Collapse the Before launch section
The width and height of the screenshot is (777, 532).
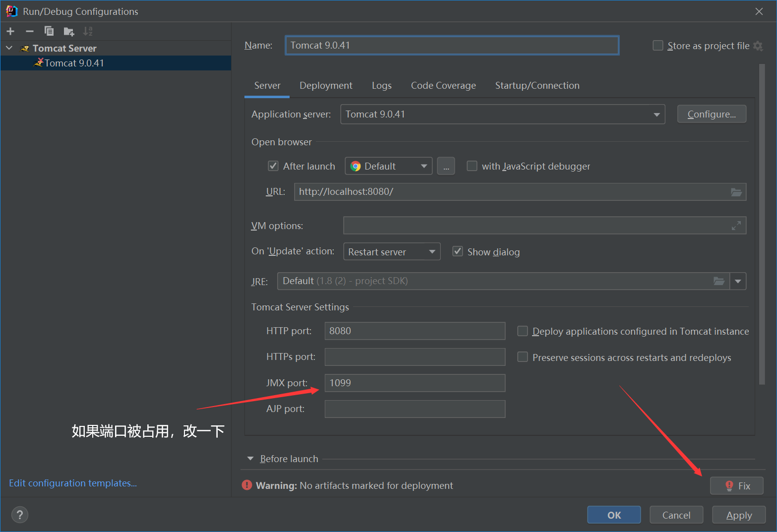coord(250,459)
